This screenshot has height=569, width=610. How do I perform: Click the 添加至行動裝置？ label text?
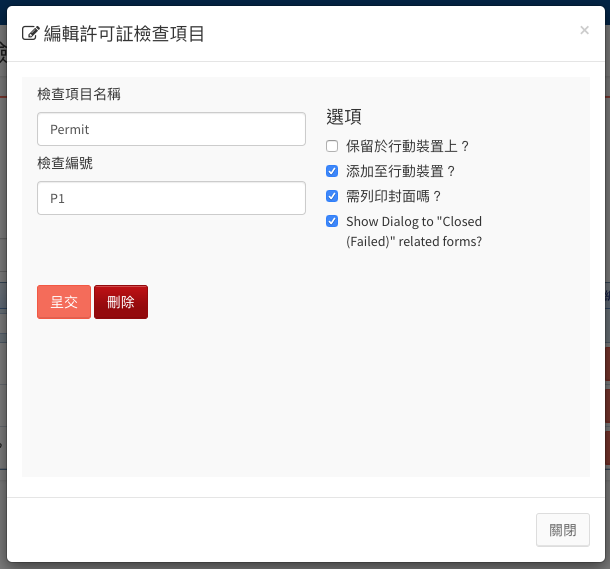401,171
